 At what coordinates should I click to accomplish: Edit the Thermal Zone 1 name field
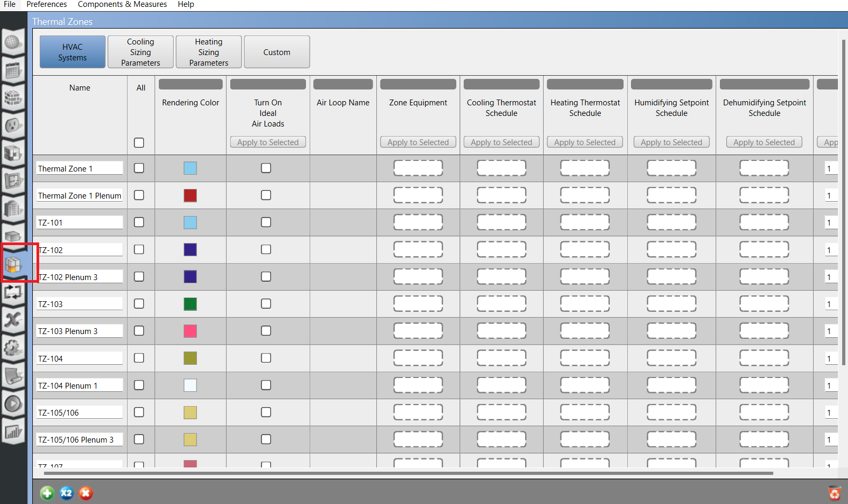[79, 168]
